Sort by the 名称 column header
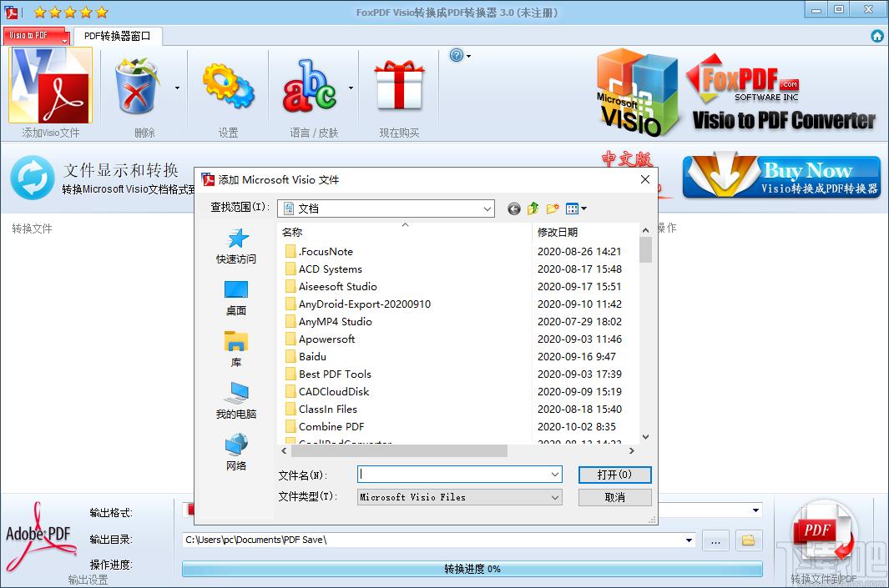889x588 pixels. 405,232
